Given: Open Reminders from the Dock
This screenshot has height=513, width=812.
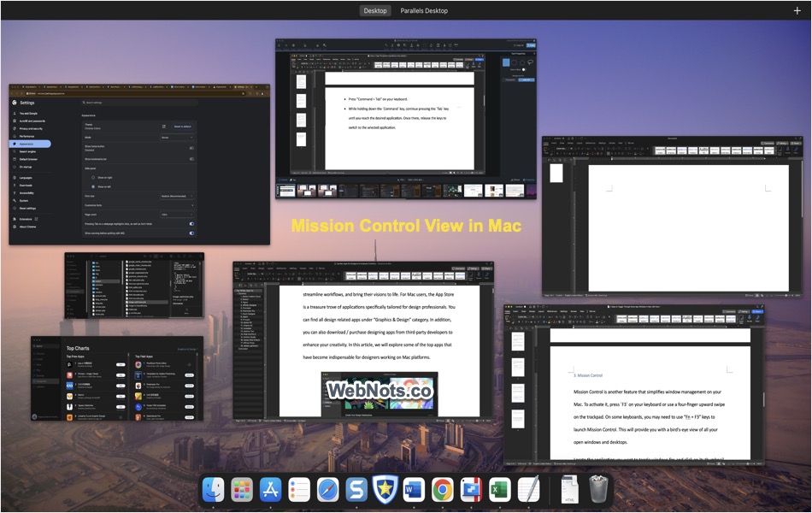Looking at the screenshot, I should [299, 490].
